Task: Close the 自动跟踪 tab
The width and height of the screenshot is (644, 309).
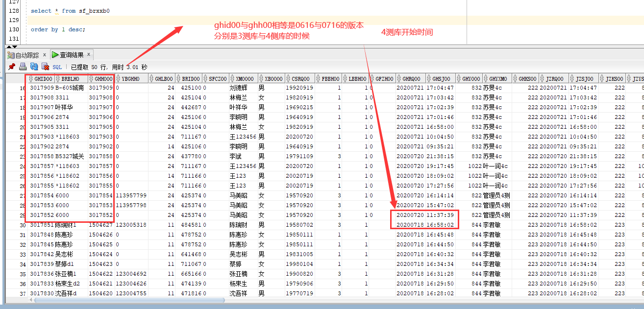Action: click(44, 54)
